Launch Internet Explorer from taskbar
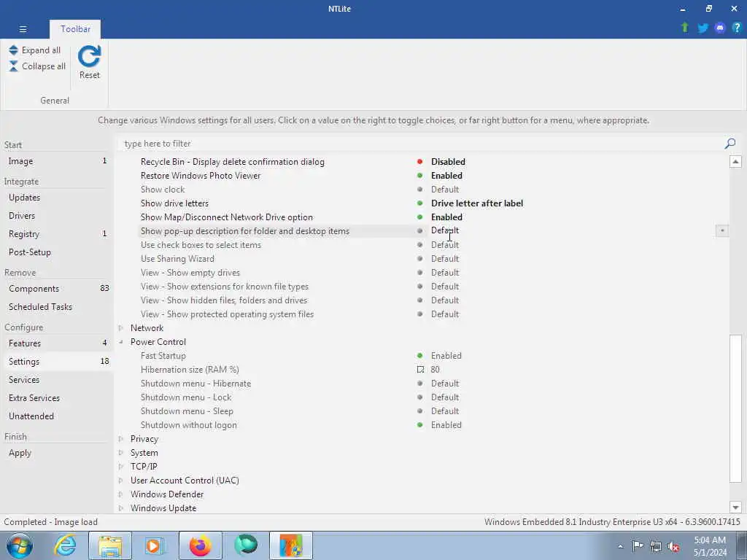Image resolution: width=747 pixels, height=560 pixels. point(65,545)
